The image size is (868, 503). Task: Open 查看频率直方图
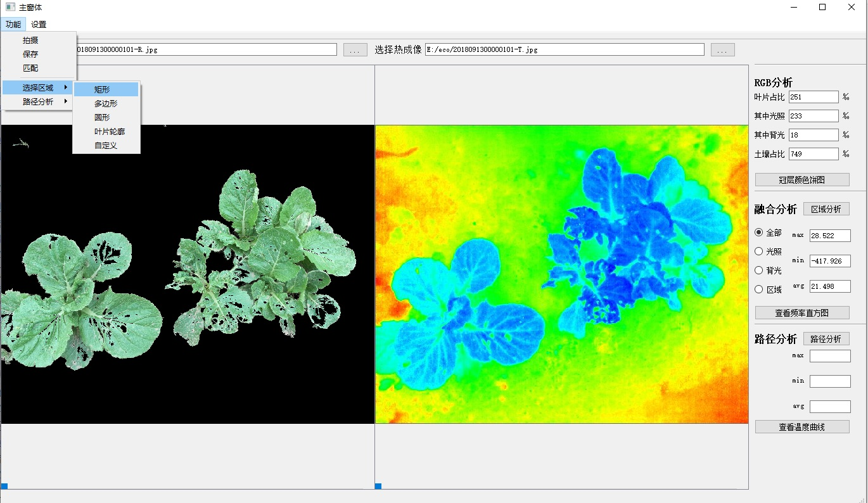click(x=801, y=313)
